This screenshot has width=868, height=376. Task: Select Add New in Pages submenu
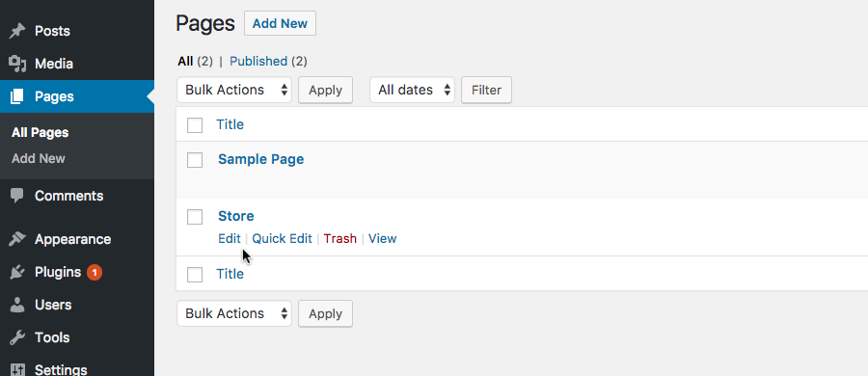[x=39, y=158]
